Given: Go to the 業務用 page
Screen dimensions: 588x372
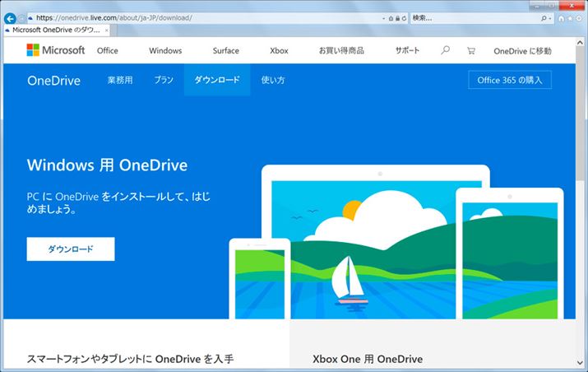Looking at the screenshot, I should pyautogui.click(x=120, y=80).
